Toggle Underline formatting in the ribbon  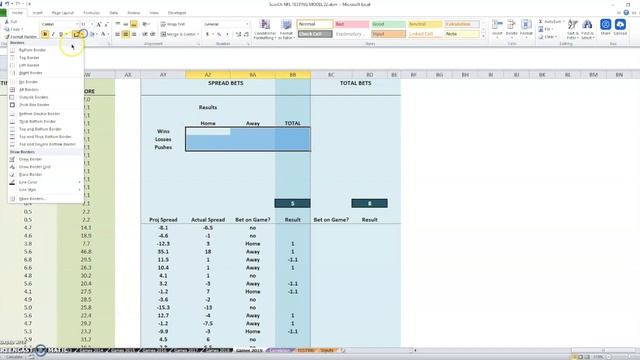coord(60,34)
